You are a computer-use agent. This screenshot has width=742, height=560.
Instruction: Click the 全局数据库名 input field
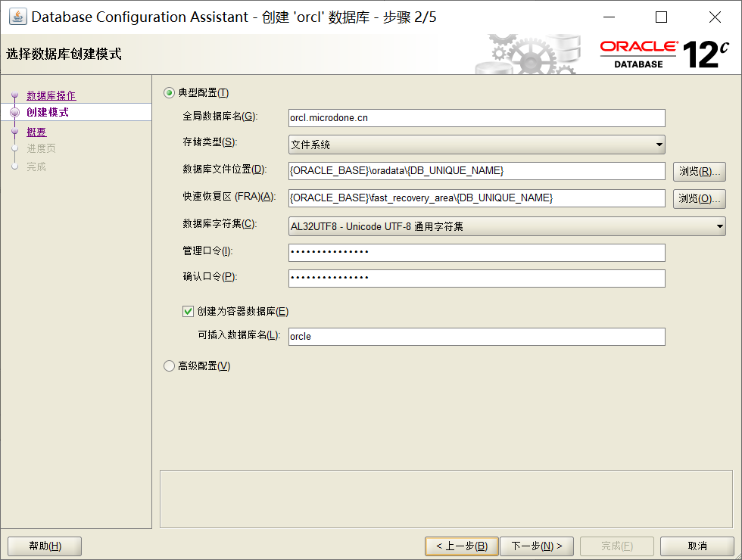[x=476, y=118]
